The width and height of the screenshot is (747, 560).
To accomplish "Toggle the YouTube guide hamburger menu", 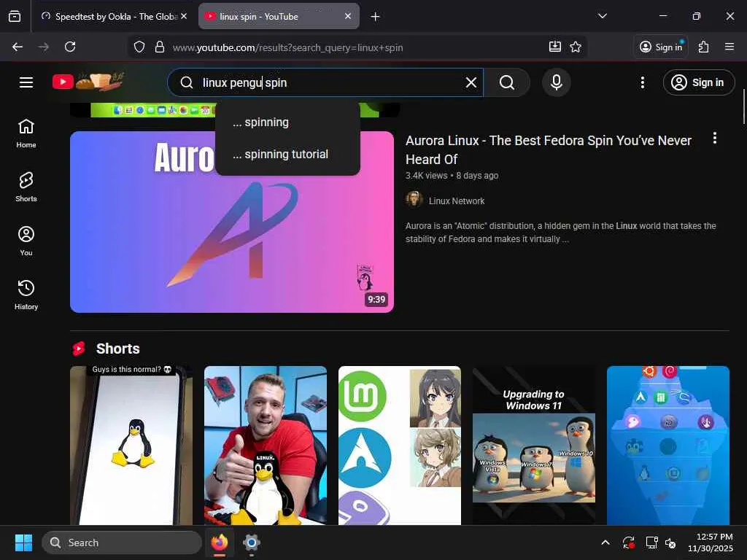I will pyautogui.click(x=26, y=82).
